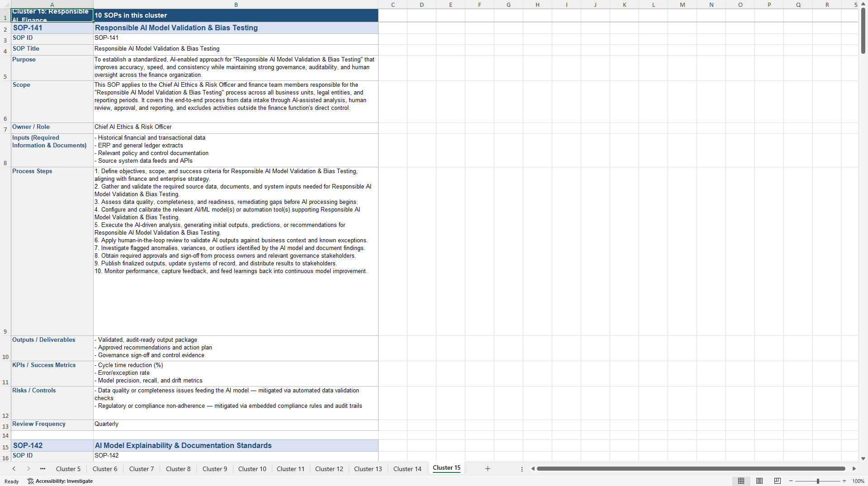Select column C header
The image size is (868, 486).
393,5
